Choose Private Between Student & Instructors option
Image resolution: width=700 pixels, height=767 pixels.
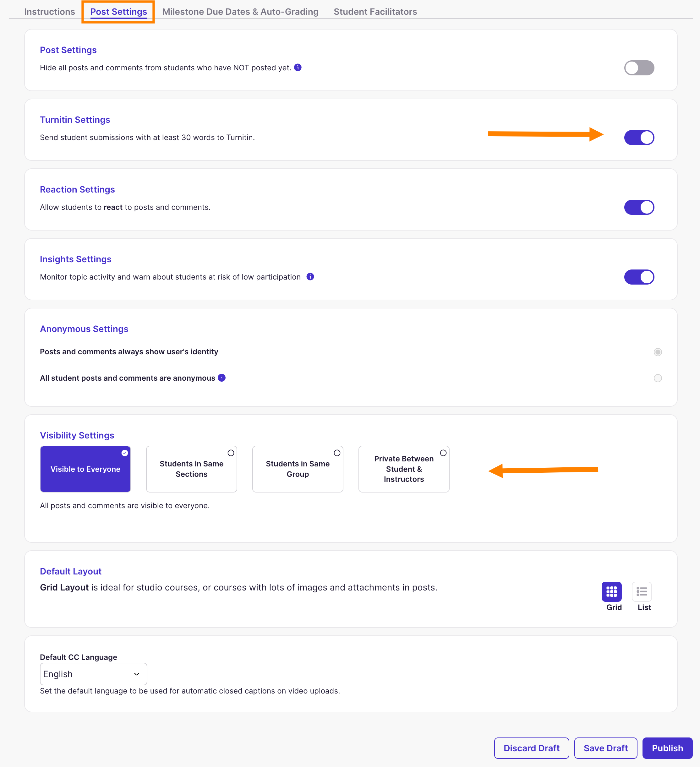[x=403, y=469]
